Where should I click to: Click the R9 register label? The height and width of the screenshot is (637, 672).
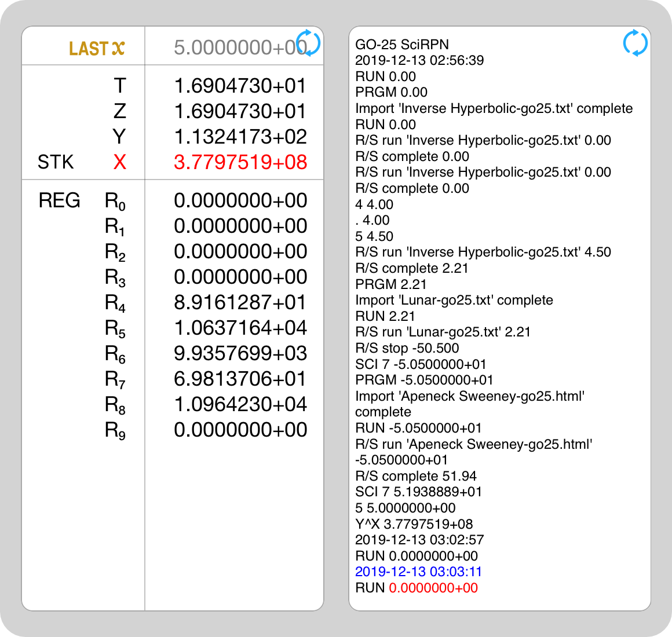(115, 431)
